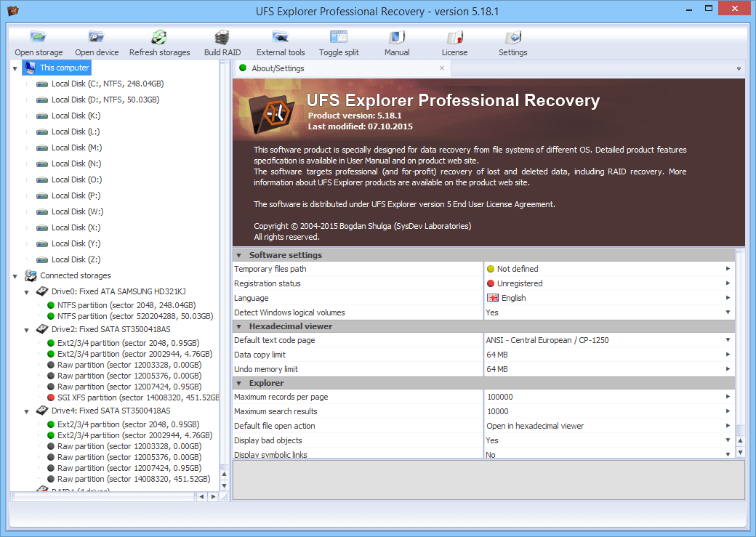Click the Local Disk Z: drive icon
The image size is (756, 537).
click(42, 260)
